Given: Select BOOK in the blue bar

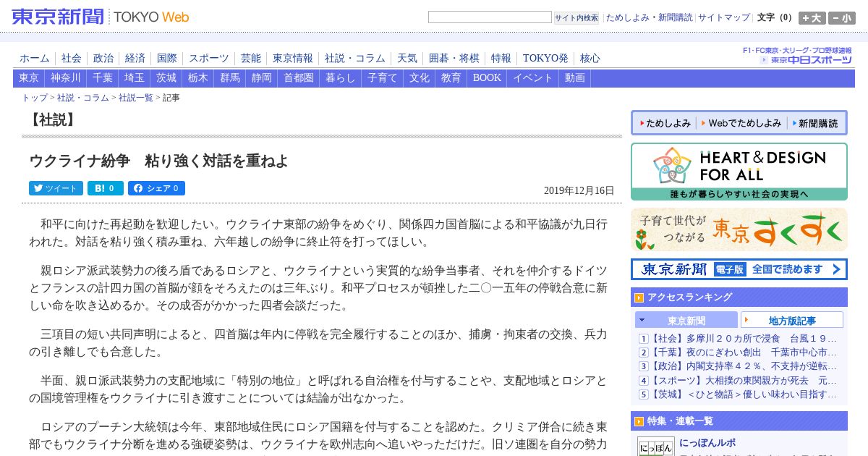Looking at the screenshot, I should (487, 78).
